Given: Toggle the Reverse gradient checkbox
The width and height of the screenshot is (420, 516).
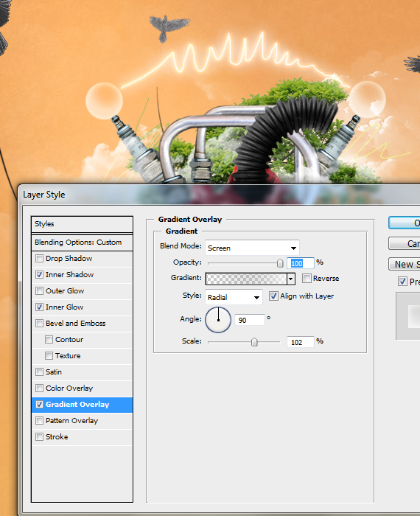Looking at the screenshot, I should (x=307, y=278).
